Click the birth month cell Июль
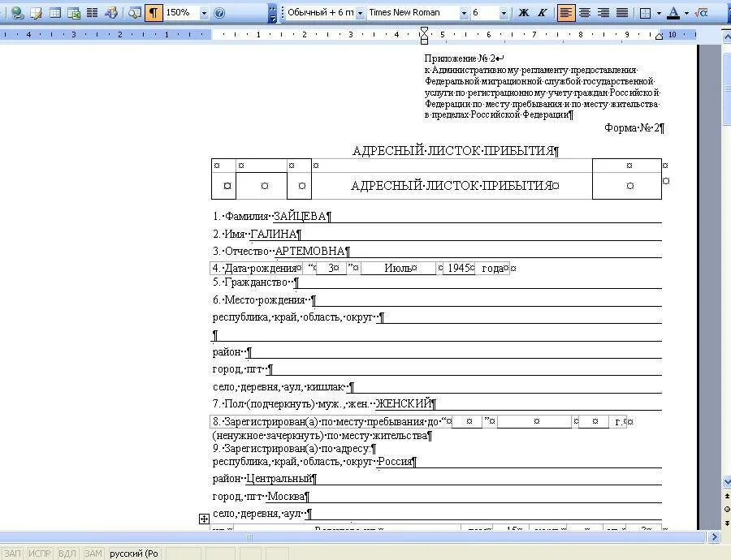This screenshot has width=731, height=560. 397,268
